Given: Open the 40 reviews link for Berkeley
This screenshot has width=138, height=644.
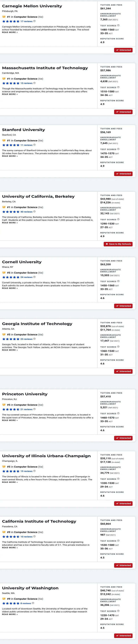Looking at the screenshot, I should [x=26, y=212].
